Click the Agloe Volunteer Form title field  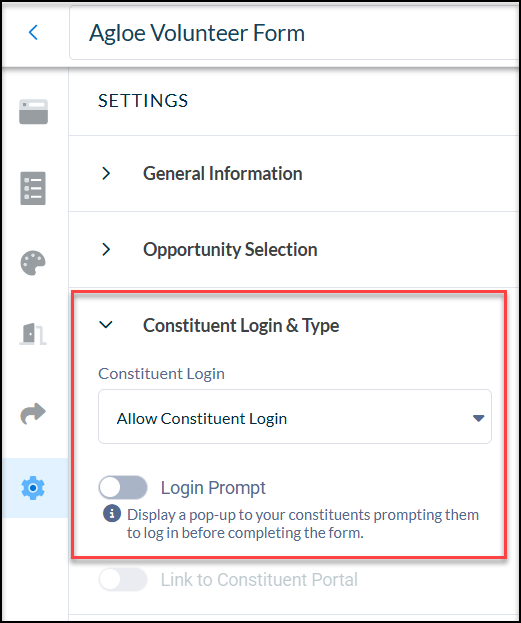(x=295, y=33)
